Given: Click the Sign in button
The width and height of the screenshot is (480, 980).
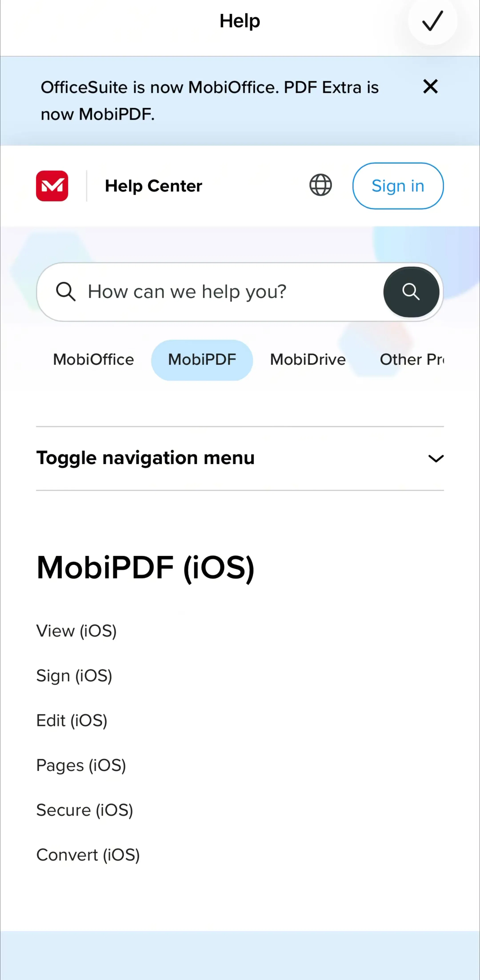Looking at the screenshot, I should click(398, 186).
